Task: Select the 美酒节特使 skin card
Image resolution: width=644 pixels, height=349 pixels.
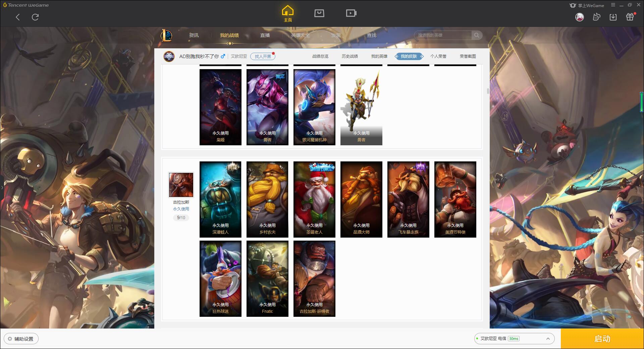Action: coord(455,199)
